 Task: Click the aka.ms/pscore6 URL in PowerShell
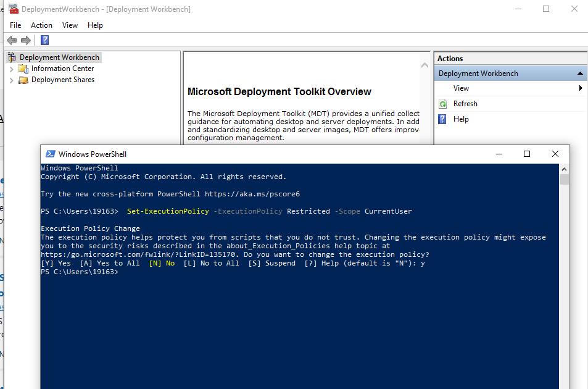(x=252, y=194)
